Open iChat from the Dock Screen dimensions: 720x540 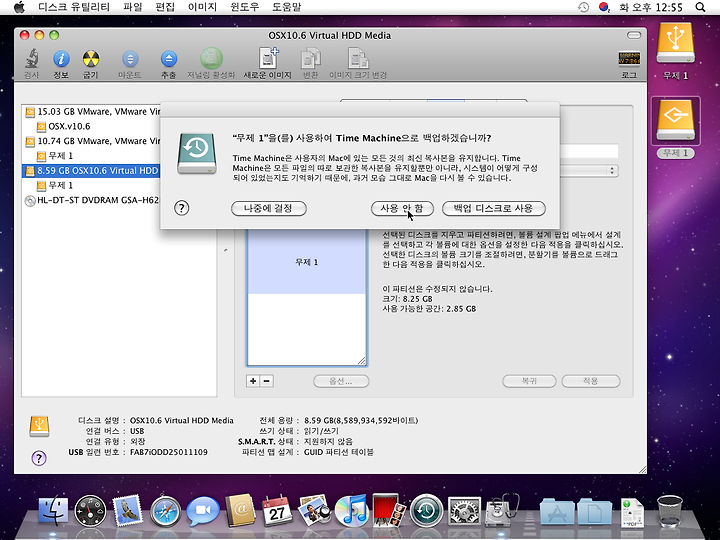(202, 511)
